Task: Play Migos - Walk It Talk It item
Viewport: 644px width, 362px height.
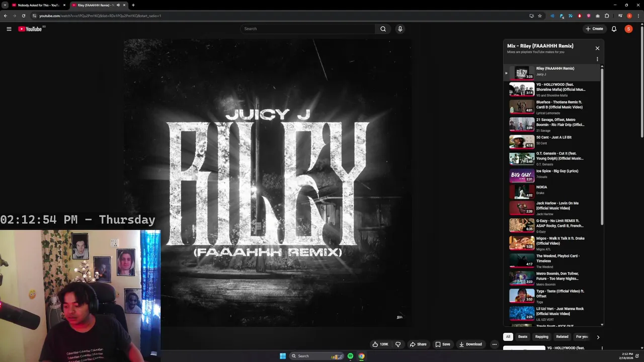Action: (552, 243)
